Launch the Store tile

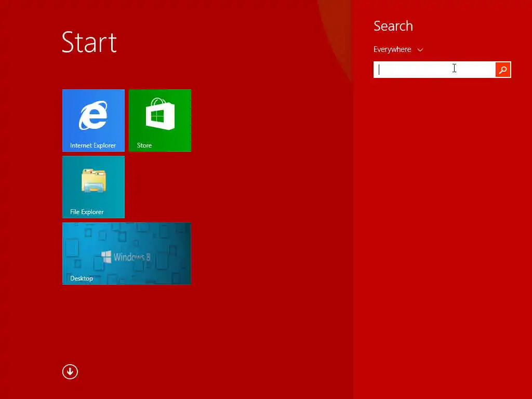pos(160,121)
